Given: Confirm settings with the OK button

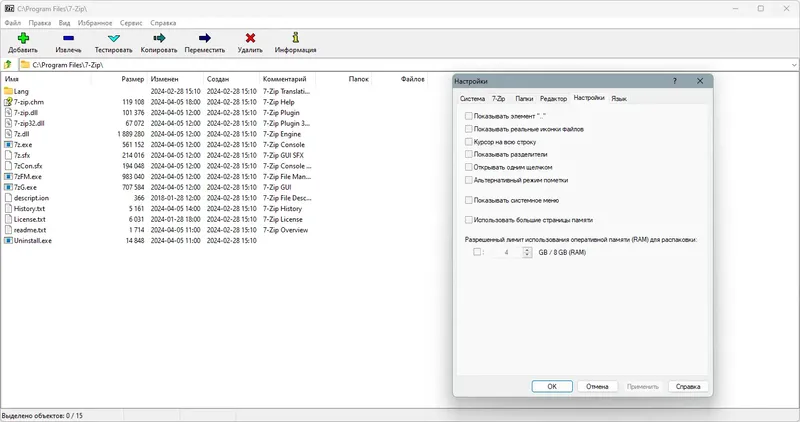Looking at the screenshot, I should (552, 386).
